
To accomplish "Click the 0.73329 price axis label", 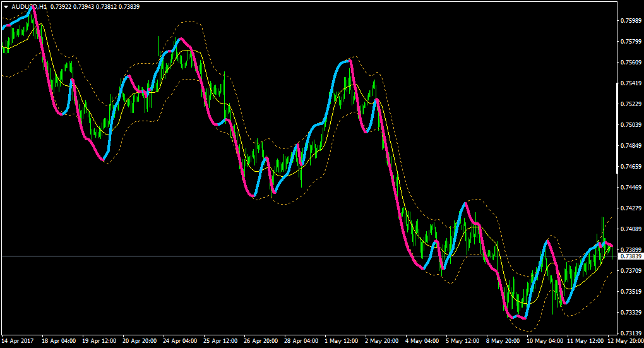I will pos(631,313).
